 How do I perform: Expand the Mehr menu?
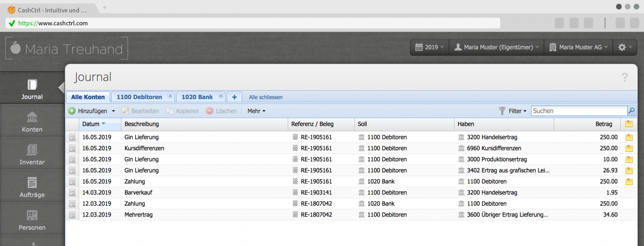pyautogui.click(x=256, y=111)
